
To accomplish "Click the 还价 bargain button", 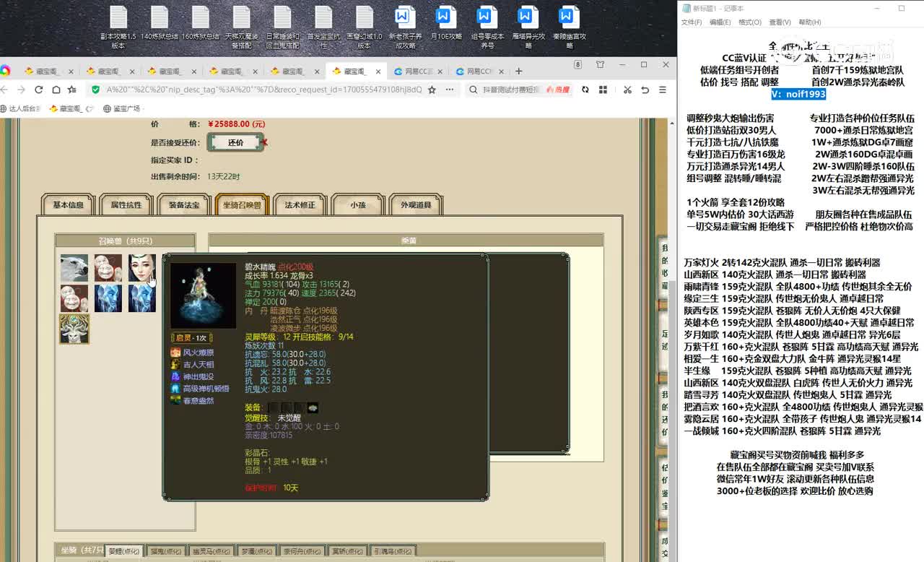I will tap(235, 142).
